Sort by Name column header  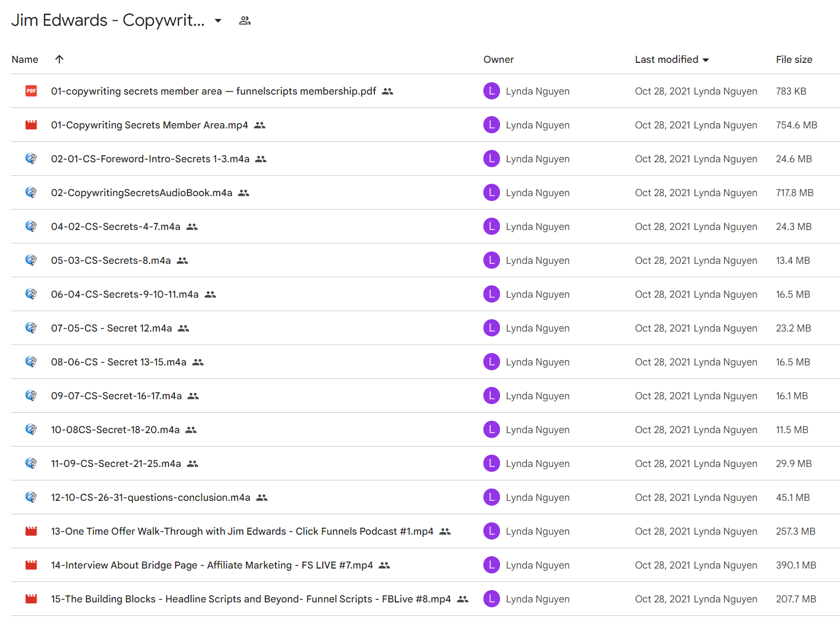(25, 60)
